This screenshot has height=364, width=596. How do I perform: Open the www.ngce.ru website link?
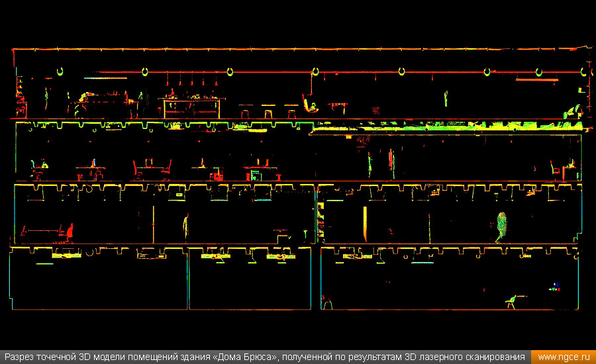click(564, 357)
